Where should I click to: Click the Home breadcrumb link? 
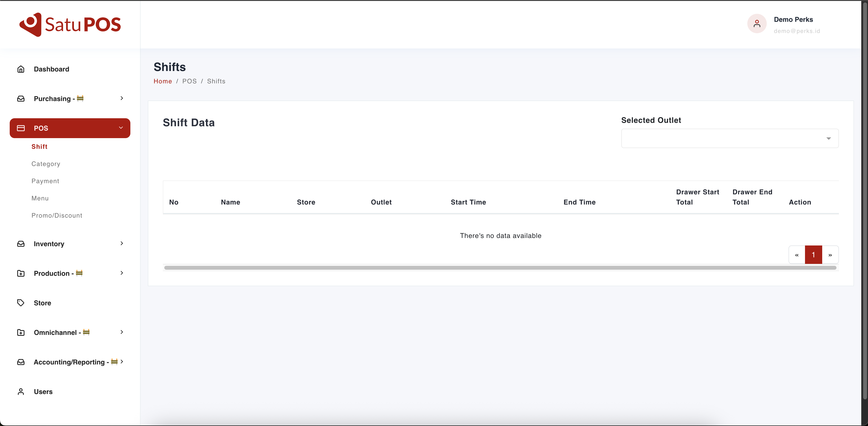pyautogui.click(x=163, y=81)
